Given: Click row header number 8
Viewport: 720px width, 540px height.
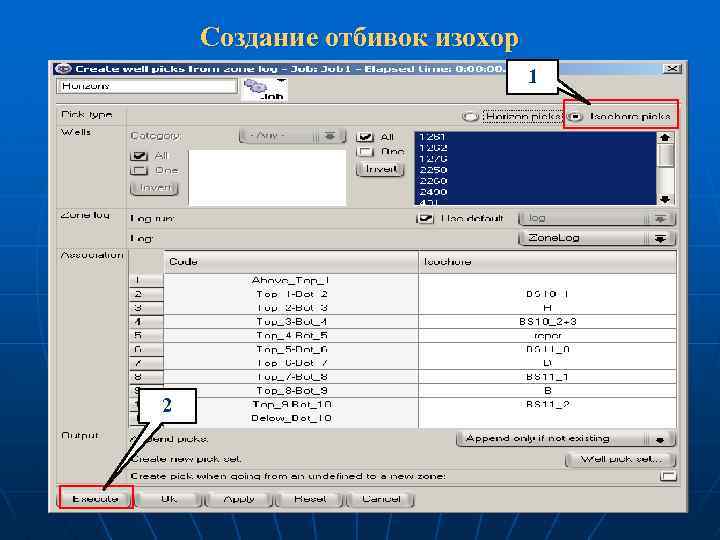Looking at the screenshot, I should (x=146, y=377).
